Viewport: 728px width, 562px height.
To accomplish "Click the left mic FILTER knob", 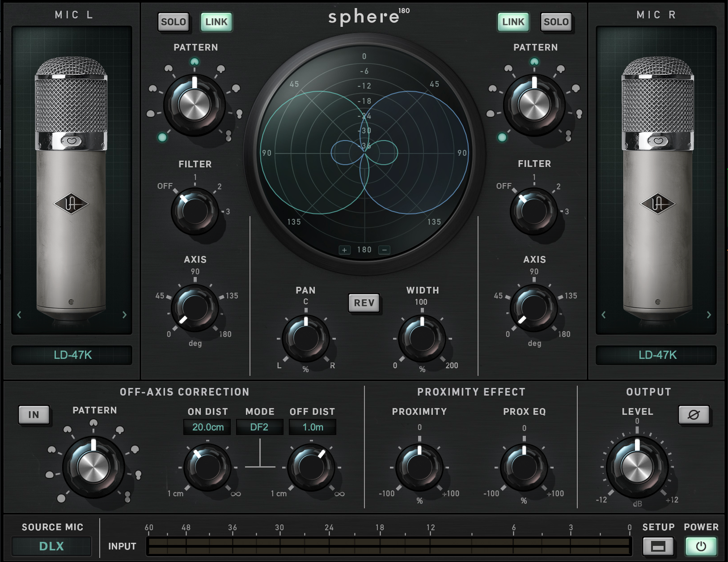I will click(x=195, y=211).
